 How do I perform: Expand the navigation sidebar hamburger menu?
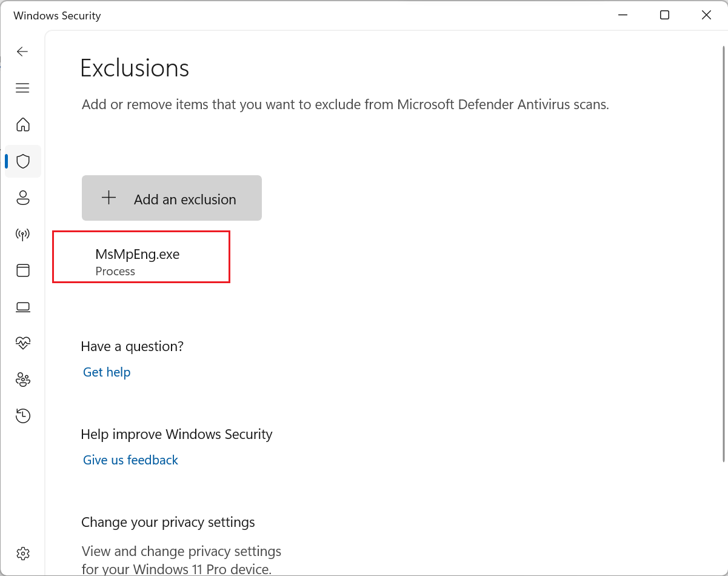pos(22,88)
